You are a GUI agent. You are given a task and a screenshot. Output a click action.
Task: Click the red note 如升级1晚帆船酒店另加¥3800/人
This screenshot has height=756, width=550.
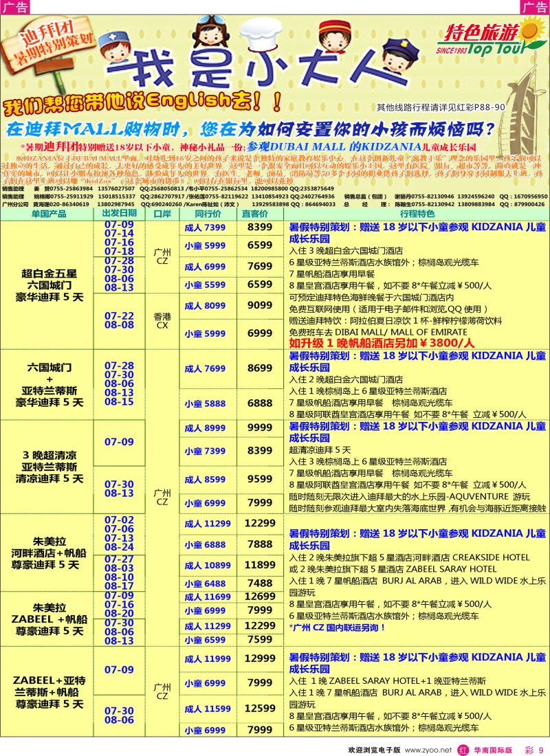click(382, 343)
